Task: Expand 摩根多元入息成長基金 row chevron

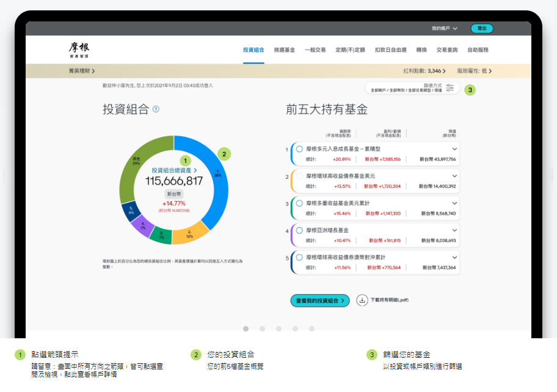Action: pyautogui.click(x=454, y=149)
